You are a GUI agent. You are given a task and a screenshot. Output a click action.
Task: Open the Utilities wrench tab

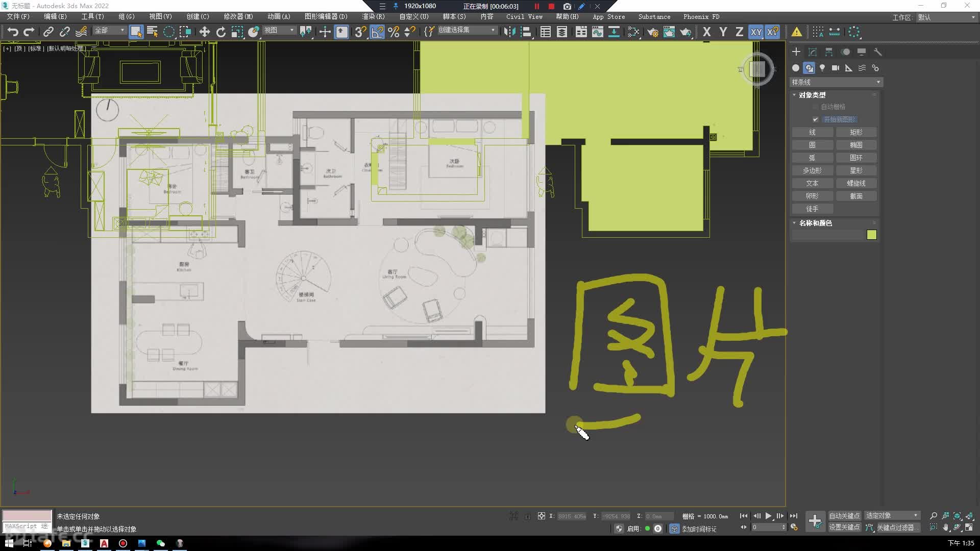[x=878, y=52]
